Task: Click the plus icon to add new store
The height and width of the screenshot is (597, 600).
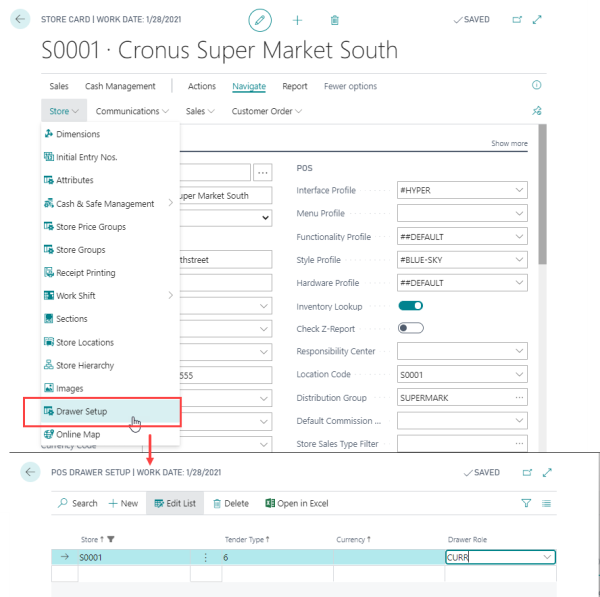Action: coord(297,20)
